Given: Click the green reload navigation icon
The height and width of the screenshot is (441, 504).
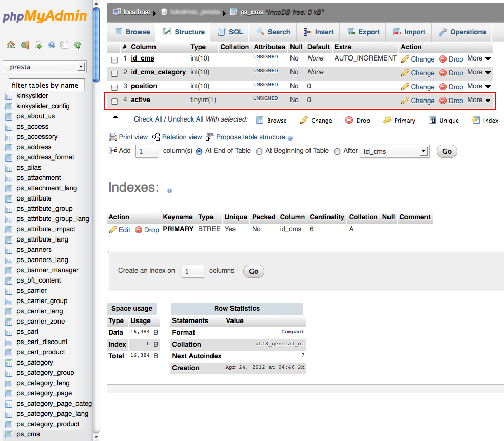Looking at the screenshot, I should click(77, 45).
